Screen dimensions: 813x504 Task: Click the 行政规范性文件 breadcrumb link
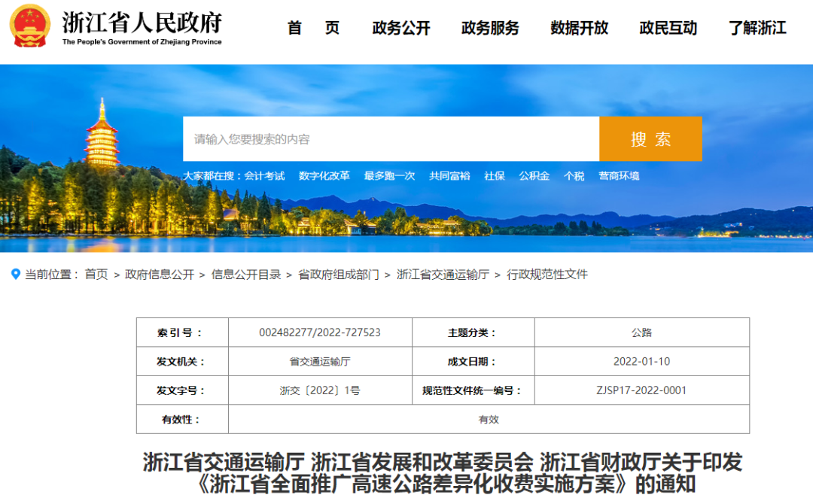pyautogui.click(x=547, y=275)
